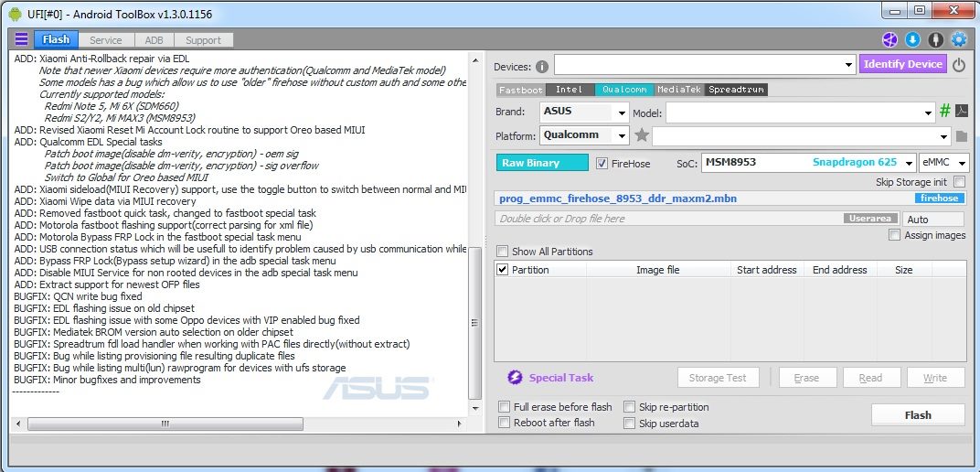Click the 'BUGFIX: QCN write bug fixed' log line
Viewport: 980px width, 472px height.
78,296
